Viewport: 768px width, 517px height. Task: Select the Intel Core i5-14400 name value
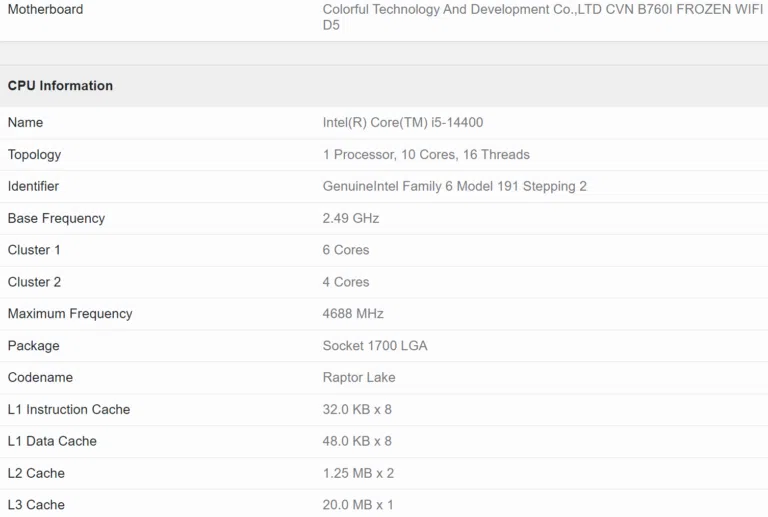[x=403, y=123]
